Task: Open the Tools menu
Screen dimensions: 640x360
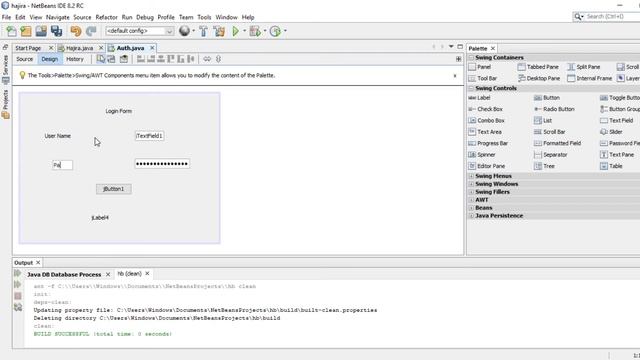Action: pos(204,17)
